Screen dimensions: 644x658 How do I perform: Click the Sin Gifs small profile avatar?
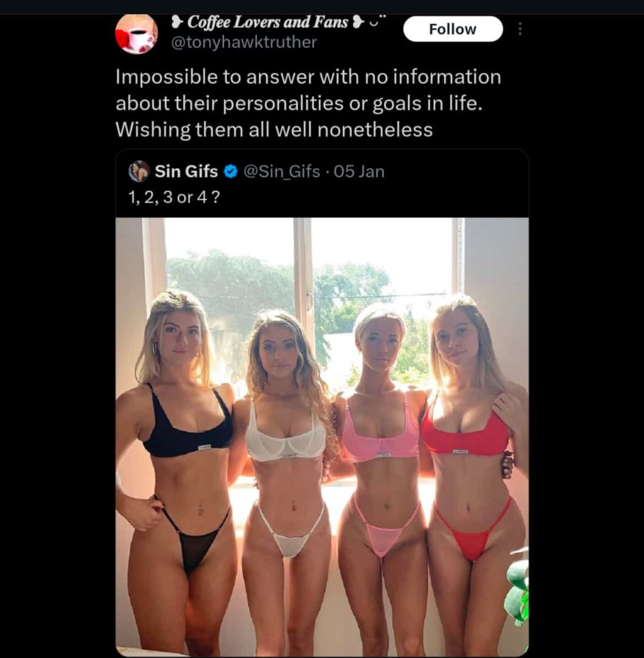coord(139,172)
